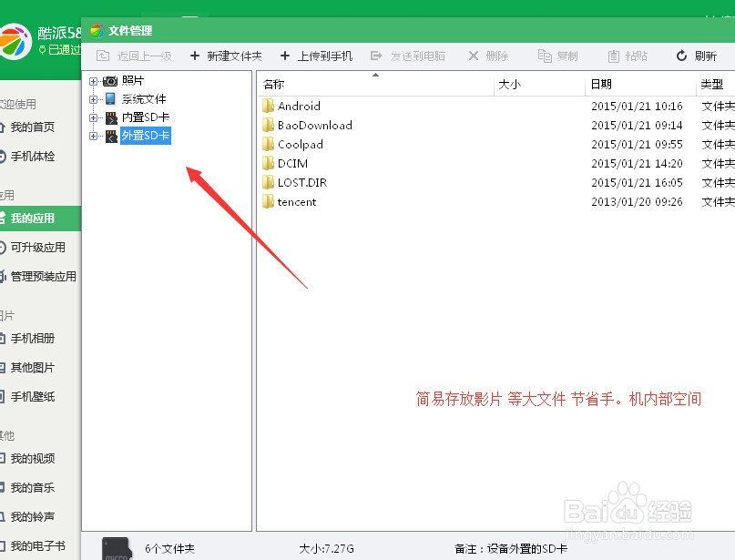Click the colorful app logo at top left
Image resolution: width=735 pixels, height=560 pixels.
(x=15, y=41)
